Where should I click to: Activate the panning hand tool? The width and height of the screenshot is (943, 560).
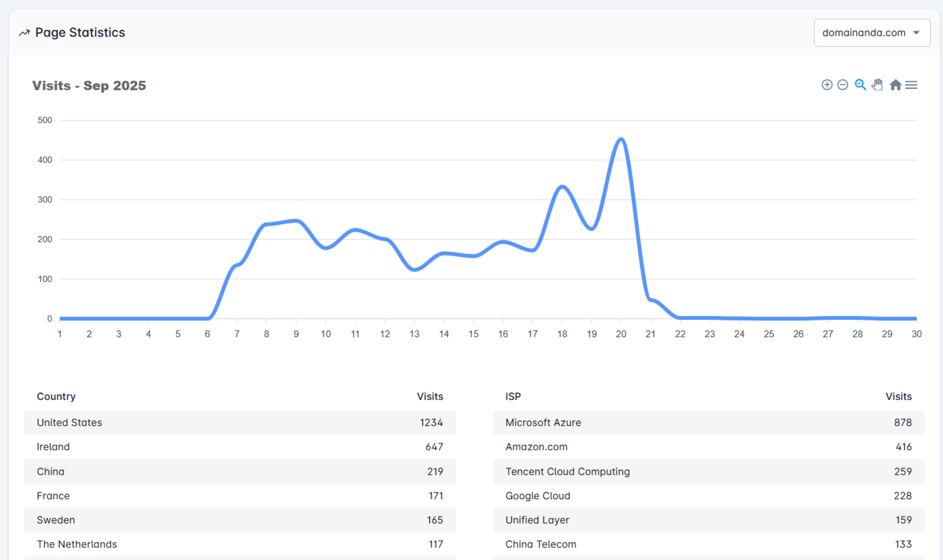coord(877,85)
